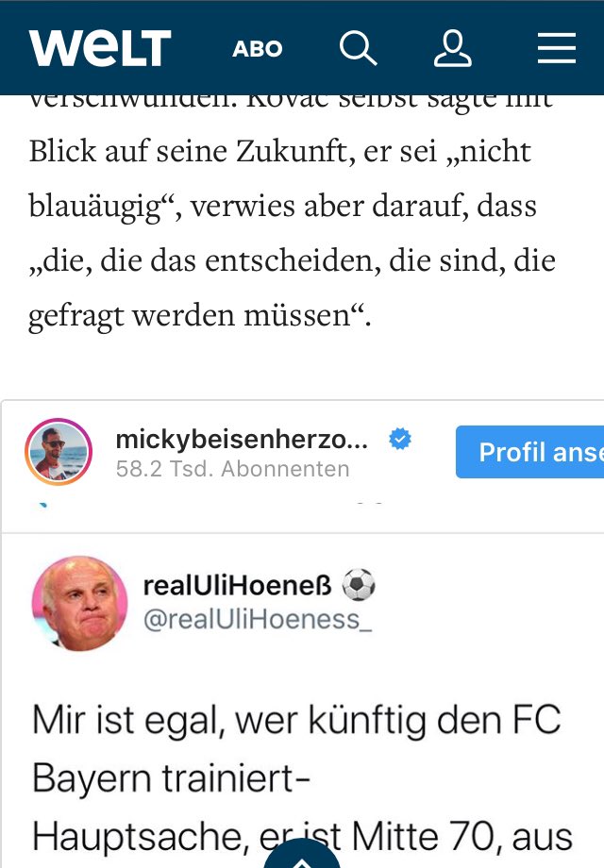Tap the soccer ball emoji
This screenshot has height=868, width=604.
click(359, 585)
